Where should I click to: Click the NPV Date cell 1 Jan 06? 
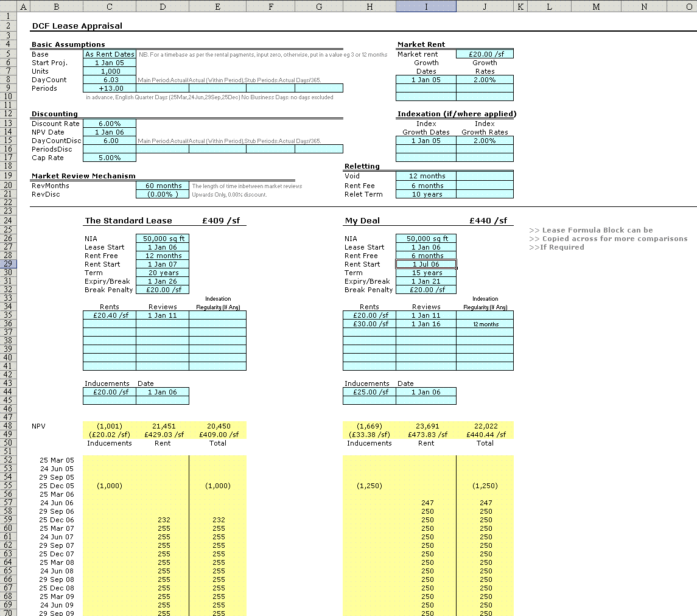[110, 132]
